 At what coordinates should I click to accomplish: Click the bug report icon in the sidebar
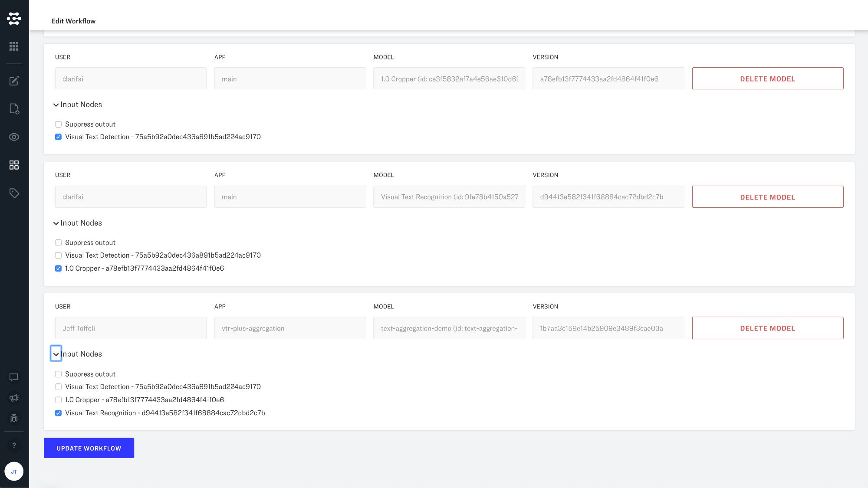14,418
